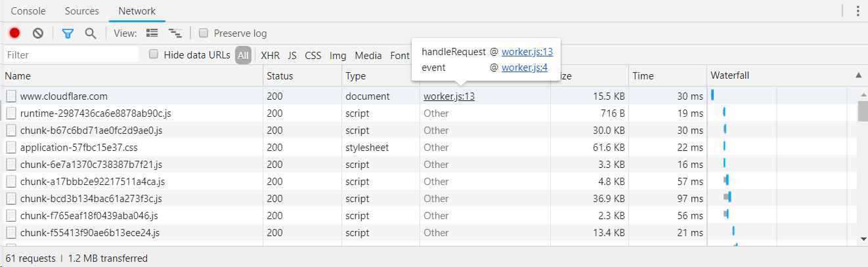Follow the worker.js:4 event link
The height and width of the screenshot is (267, 868).
pyautogui.click(x=525, y=68)
